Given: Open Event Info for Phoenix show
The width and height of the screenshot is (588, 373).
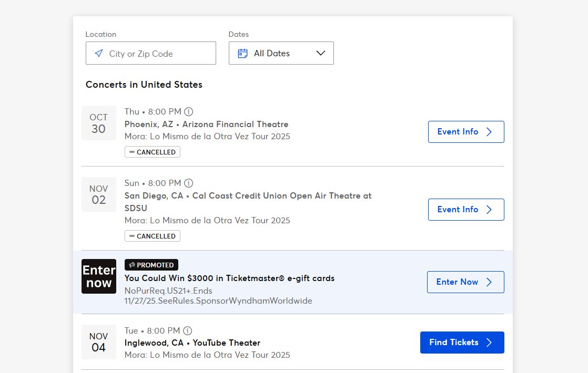Looking at the screenshot, I should [x=466, y=132].
